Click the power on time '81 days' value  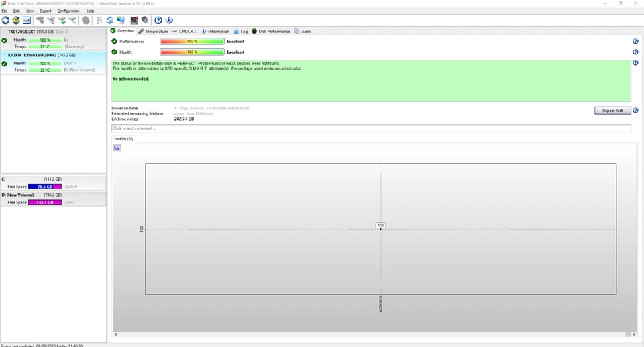pyautogui.click(x=211, y=109)
